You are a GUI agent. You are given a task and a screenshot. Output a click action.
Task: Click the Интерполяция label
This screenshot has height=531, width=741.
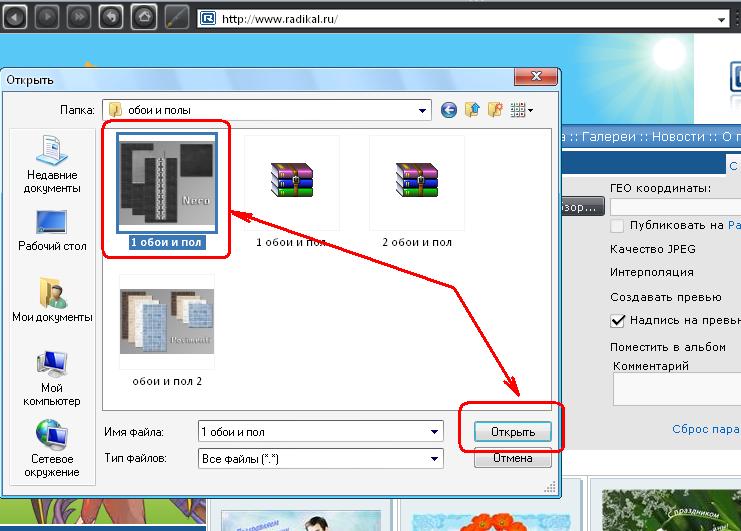pyautogui.click(x=652, y=273)
